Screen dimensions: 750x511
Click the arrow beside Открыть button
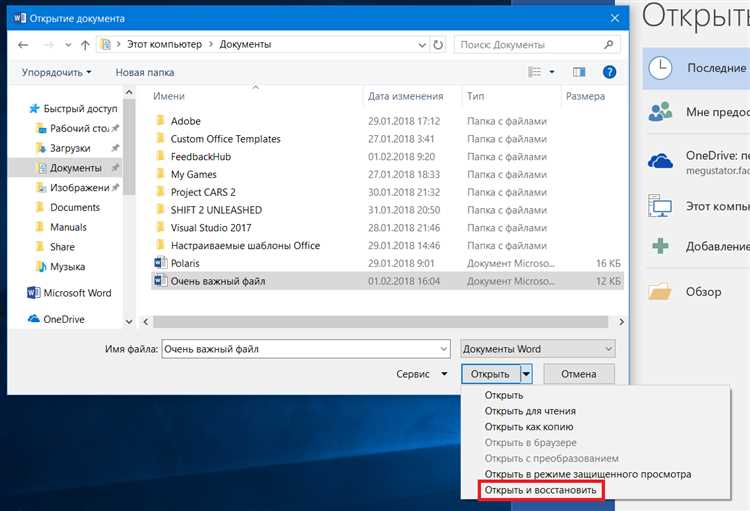(x=526, y=374)
